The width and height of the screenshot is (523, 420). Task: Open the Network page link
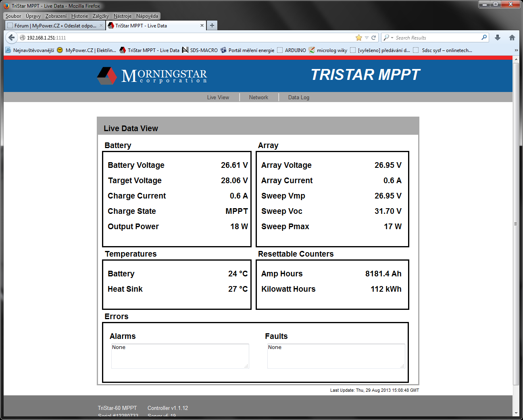(258, 97)
